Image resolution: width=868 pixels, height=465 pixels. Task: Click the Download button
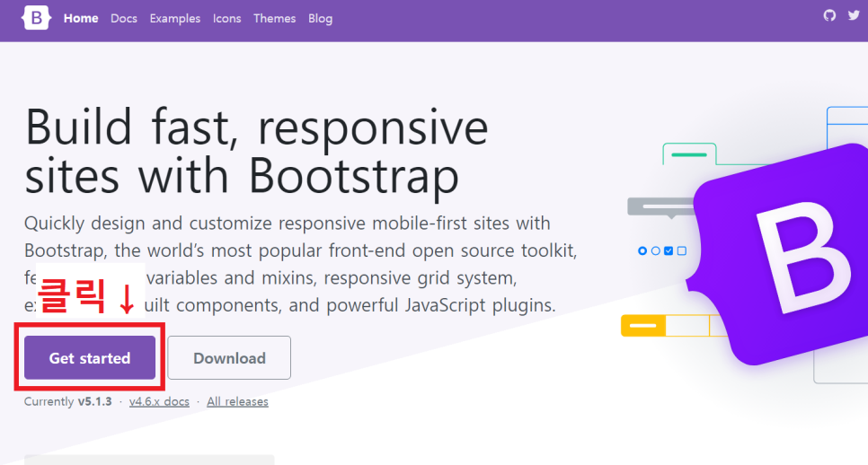[x=229, y=358]
